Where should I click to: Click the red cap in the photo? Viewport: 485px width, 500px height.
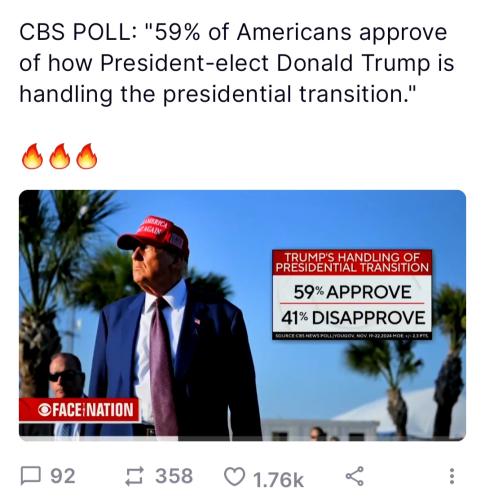point(153,234)
